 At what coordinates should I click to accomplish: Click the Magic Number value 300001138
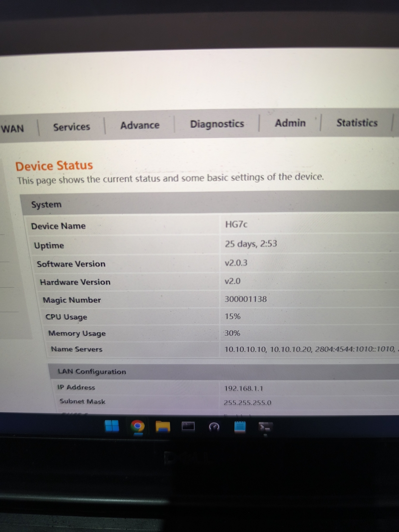pyautogui.click(x=246, y=299)
